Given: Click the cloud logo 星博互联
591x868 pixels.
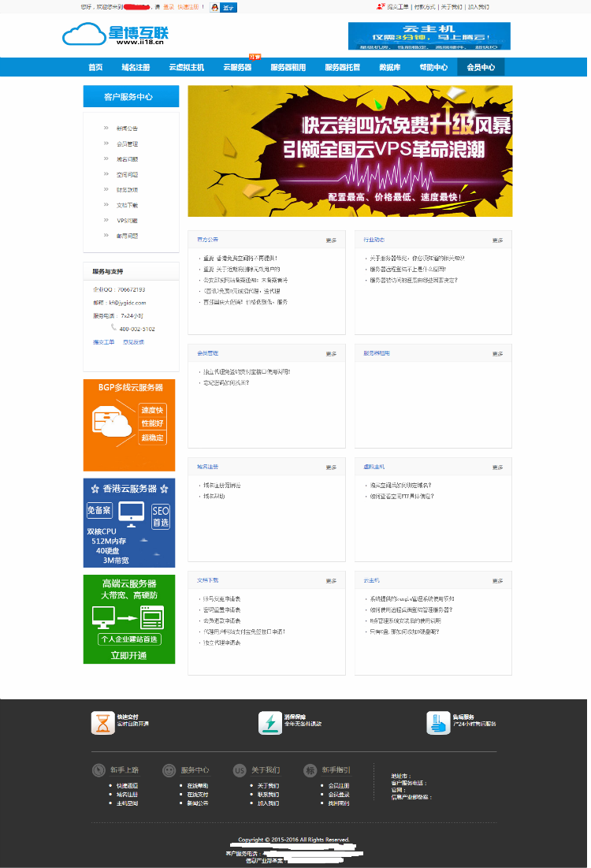Looking at the screenshot, I should click(116, 35).
